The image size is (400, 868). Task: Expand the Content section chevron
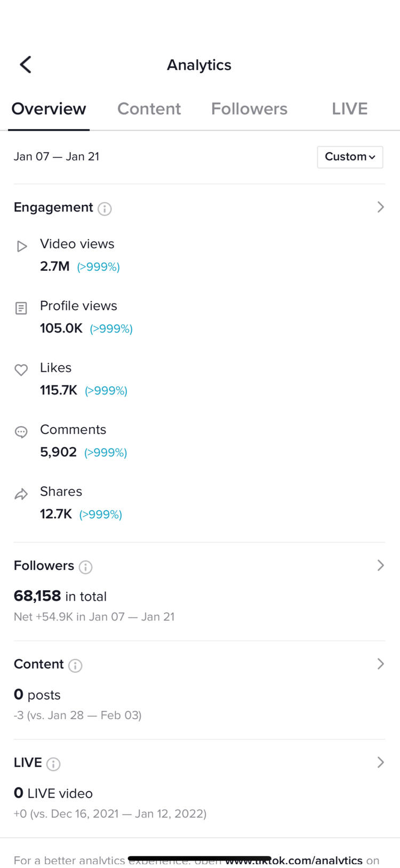[x=380, y=664]
